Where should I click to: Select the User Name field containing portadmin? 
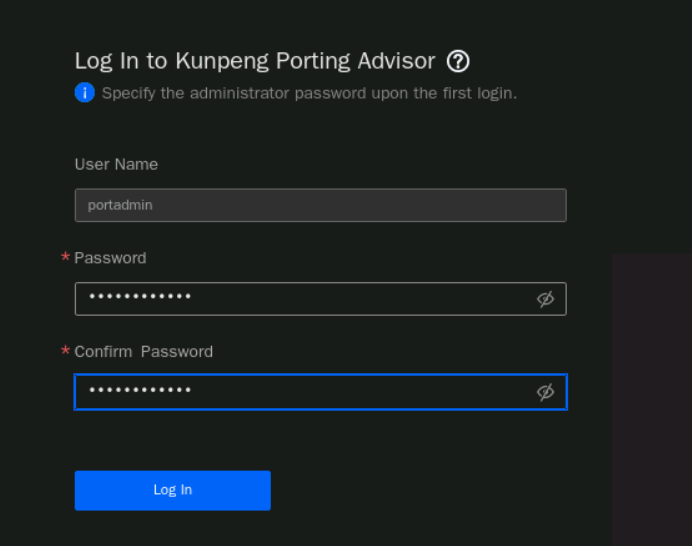tap(320, 205)
